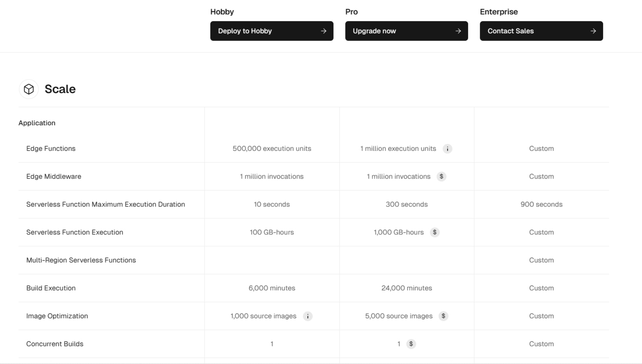
Task: Click Upgrade now for the Pro plan
Action: point(406,31)
